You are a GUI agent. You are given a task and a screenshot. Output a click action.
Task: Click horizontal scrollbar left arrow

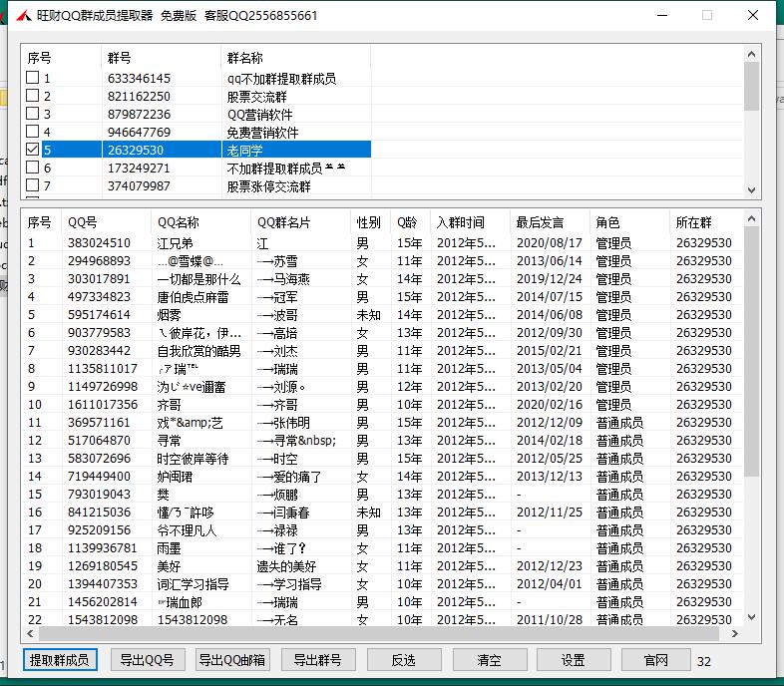tap(31, 633)
